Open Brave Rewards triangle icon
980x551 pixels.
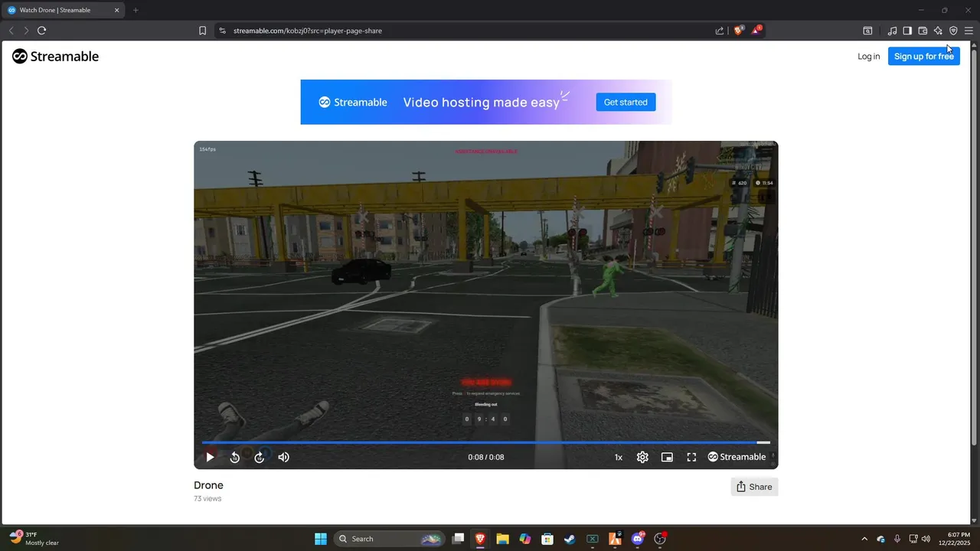coord(756,31)
